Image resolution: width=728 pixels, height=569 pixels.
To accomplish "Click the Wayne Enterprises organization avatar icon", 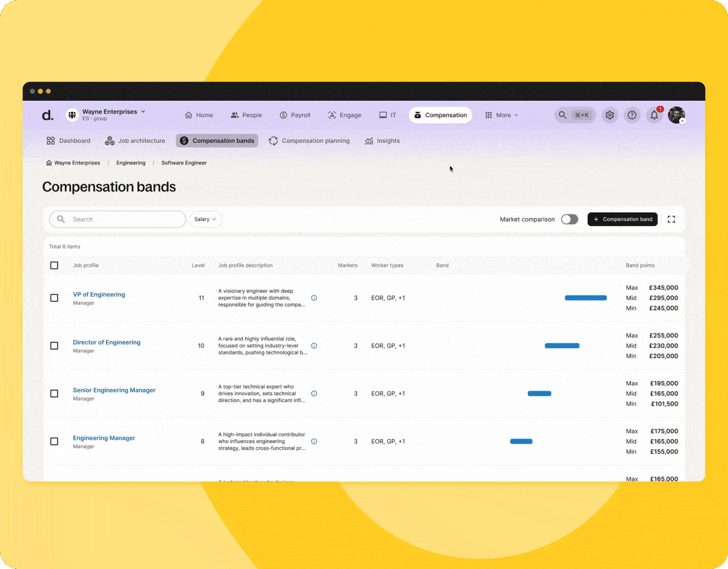I will click(72, 115).
